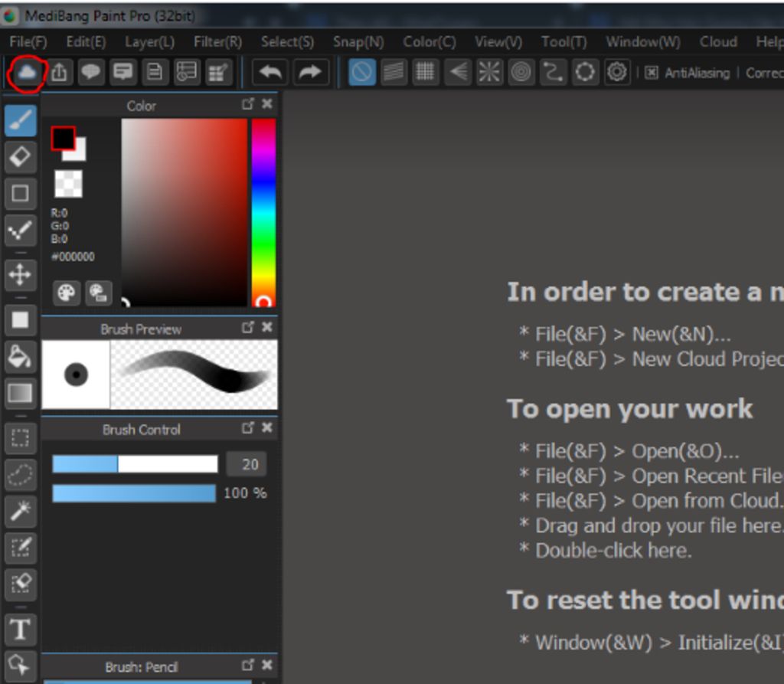Open the Edit(E) menu
Viewport: 784px width, 684px height.
pyautogui.click(x=86, y=42)
